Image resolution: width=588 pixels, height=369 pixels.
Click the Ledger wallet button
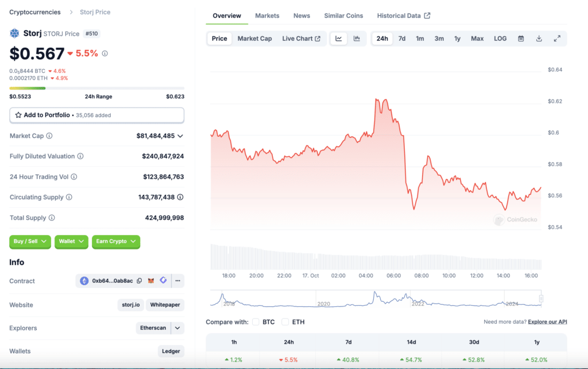[x=171, y=351]
